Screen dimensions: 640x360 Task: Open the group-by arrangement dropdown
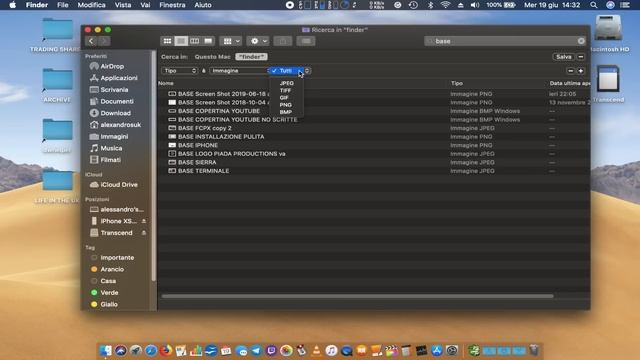(x=231, y=41)
